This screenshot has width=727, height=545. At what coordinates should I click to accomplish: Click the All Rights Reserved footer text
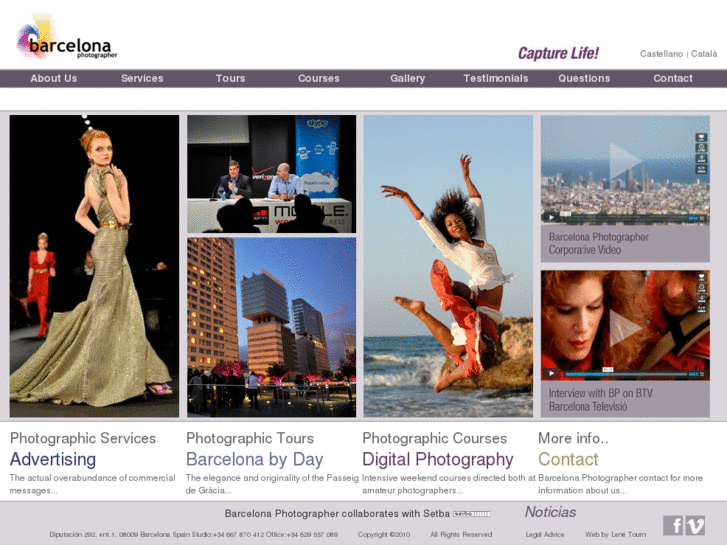click(461, 534)
